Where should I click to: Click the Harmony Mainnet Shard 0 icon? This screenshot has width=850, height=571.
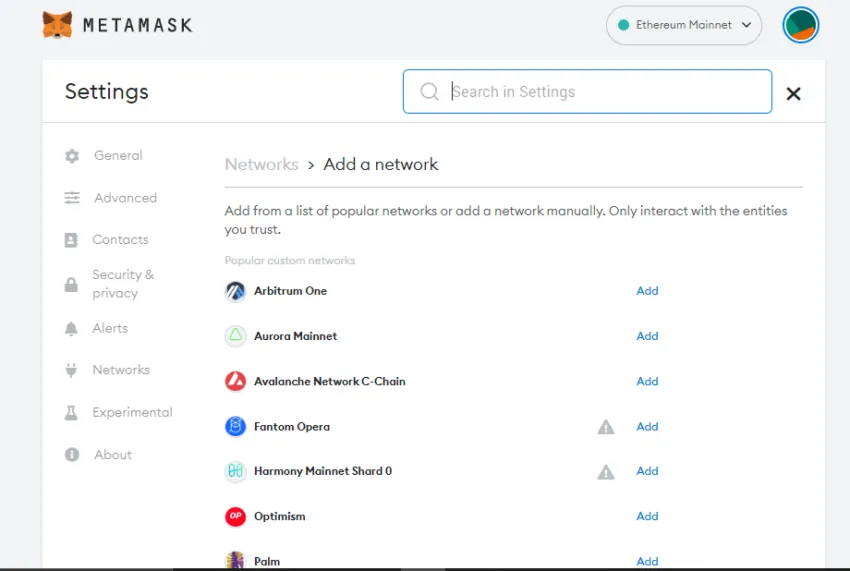235,471
